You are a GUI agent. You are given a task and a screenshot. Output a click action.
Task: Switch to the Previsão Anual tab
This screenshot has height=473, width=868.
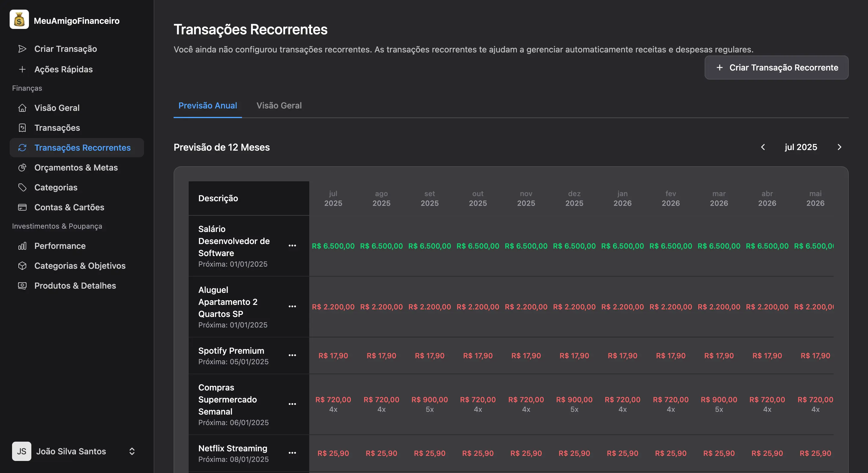coord(208,105)
